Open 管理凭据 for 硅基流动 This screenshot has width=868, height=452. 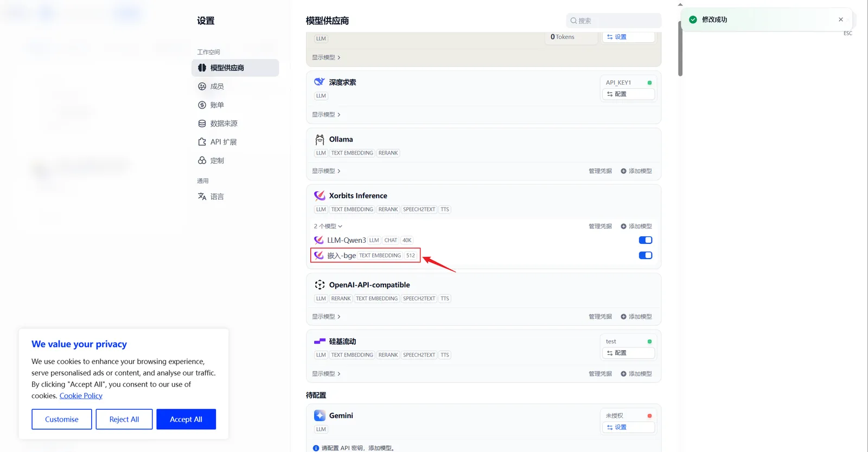(x=600, y=374)
